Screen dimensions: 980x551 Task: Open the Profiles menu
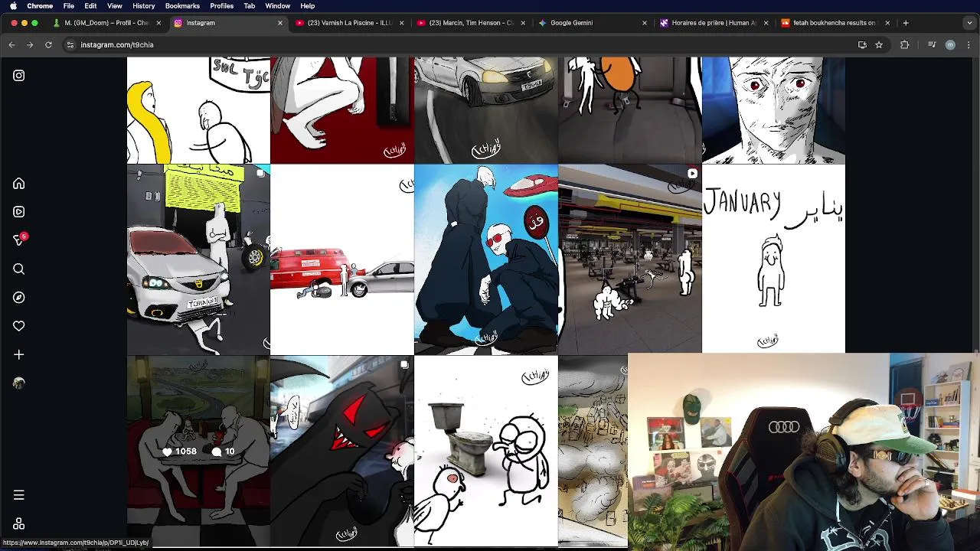222,6
